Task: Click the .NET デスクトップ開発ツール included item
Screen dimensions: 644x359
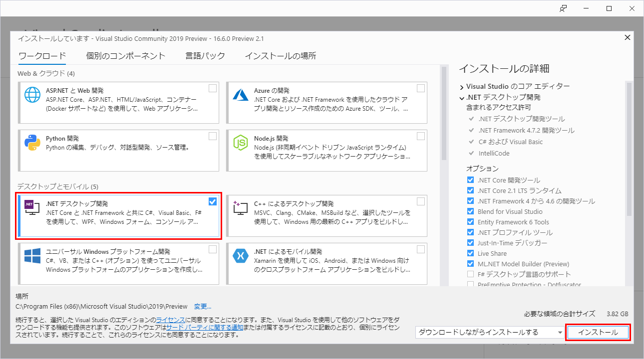Action: point(521,119)
